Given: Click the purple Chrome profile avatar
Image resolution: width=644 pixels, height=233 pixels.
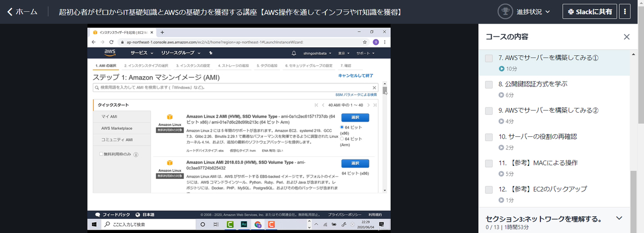Looking at the screenshot, I should tap(376, 41).
